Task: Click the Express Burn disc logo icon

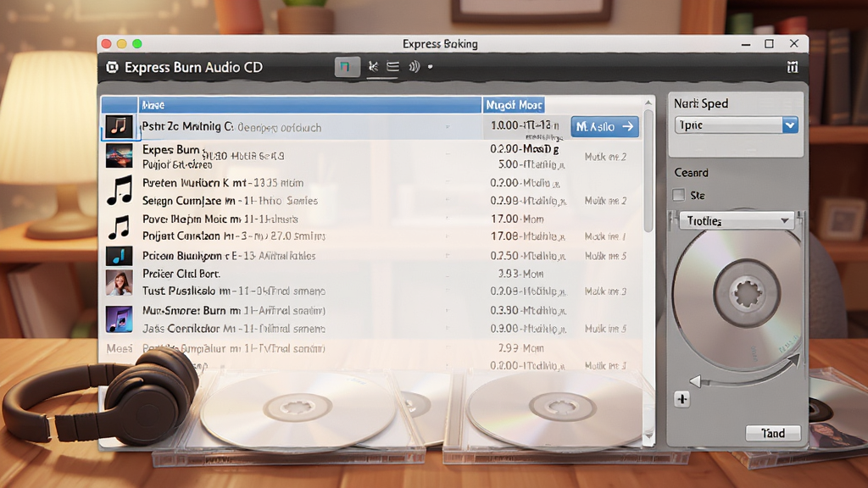Action: [113, 68]
